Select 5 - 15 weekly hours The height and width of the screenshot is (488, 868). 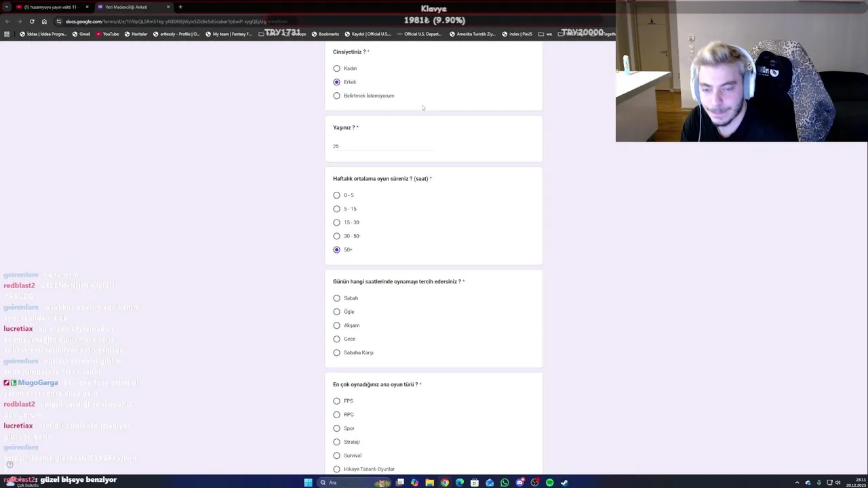336,209
